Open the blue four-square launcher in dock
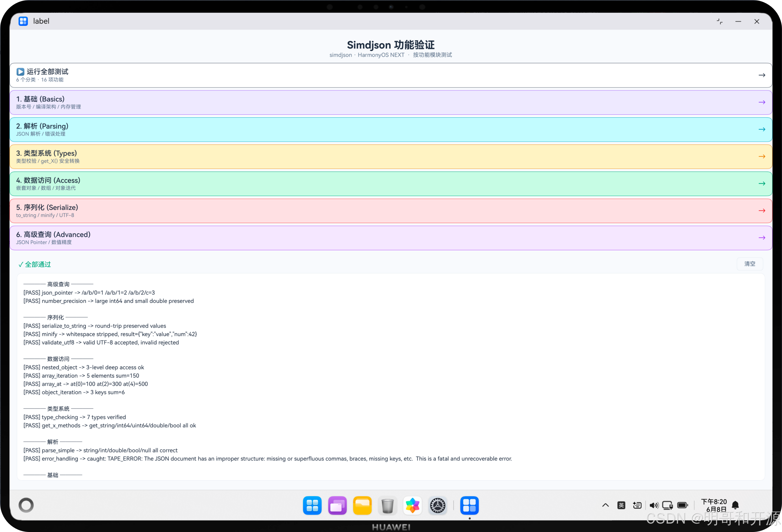This screenshot has width=782, height=532. tap(312, 505)
